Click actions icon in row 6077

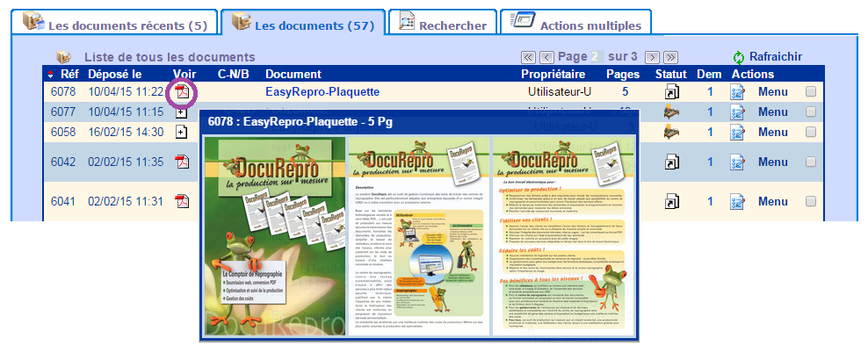(738, 112)
